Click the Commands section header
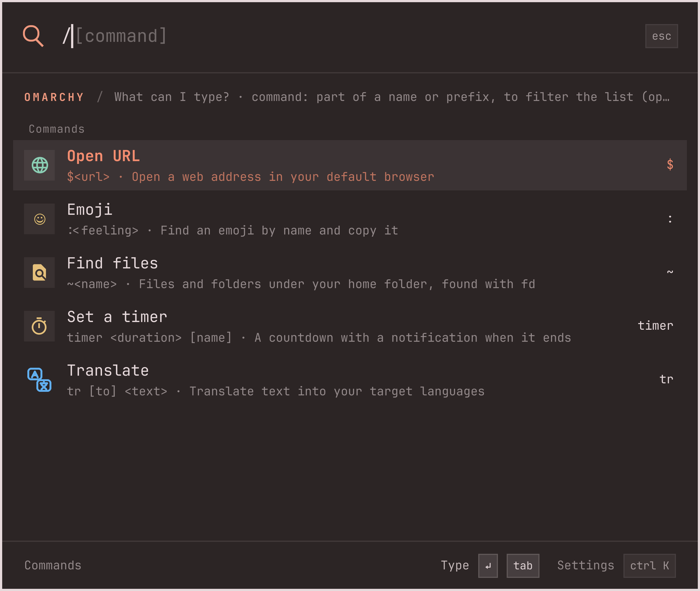 57,129
